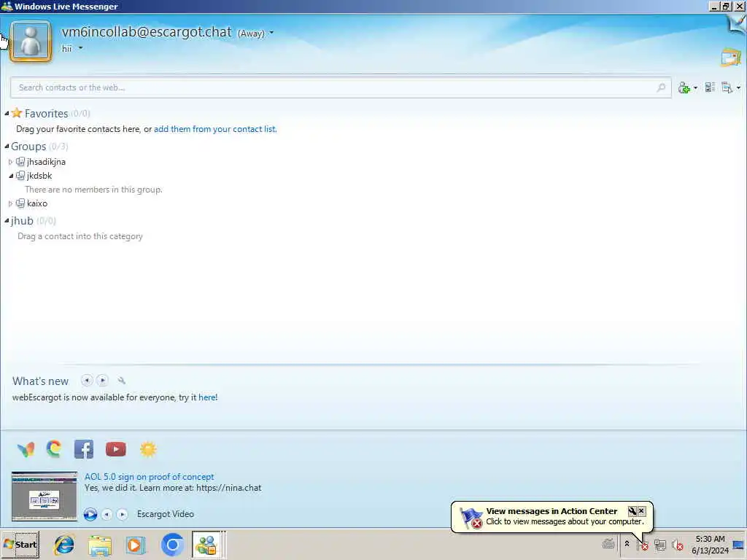Collapse the jkdsbk group
The height and width of the screenshot is (560, 747).
(10, 176)
